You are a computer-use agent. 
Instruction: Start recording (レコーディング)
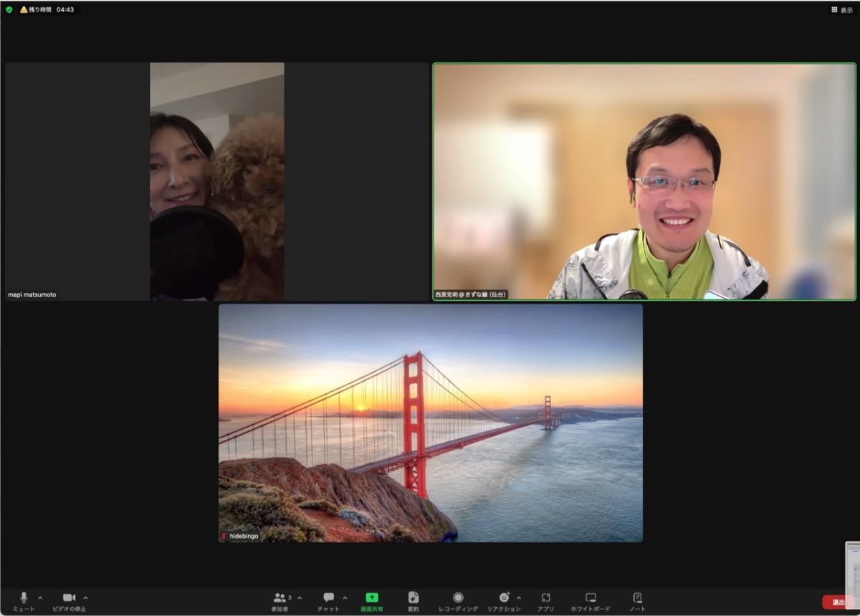(x=458, y=600)
